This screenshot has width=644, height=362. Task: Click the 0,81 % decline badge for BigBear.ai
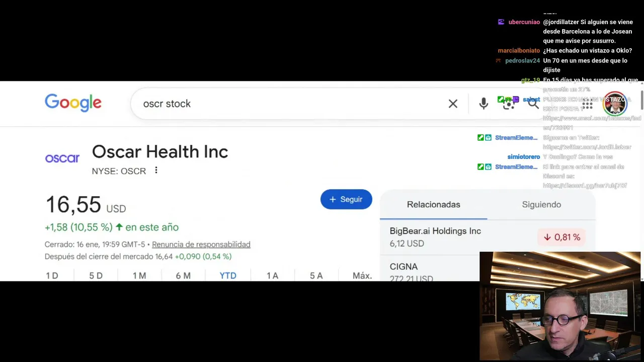coord(561,237)
